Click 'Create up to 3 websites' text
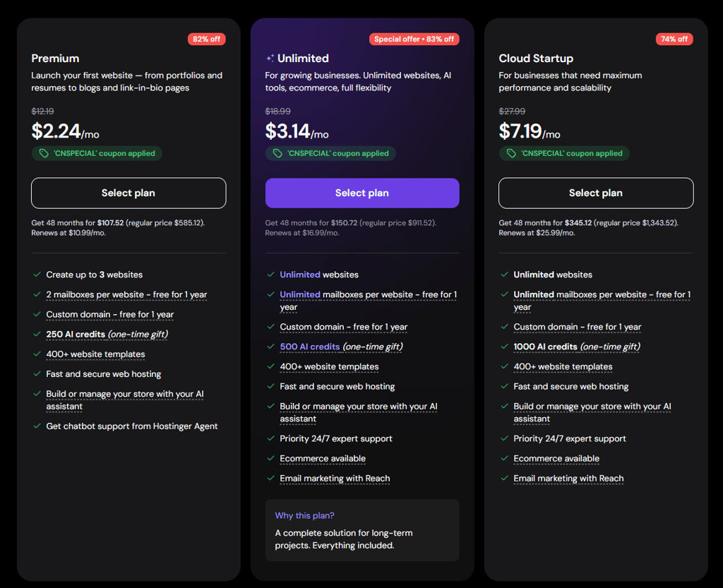Viewport: 723px width, 588px height. tap(95, 275)
